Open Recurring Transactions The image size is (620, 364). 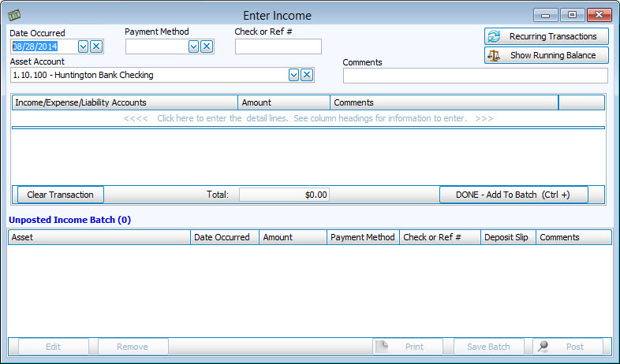click(546, 36)
